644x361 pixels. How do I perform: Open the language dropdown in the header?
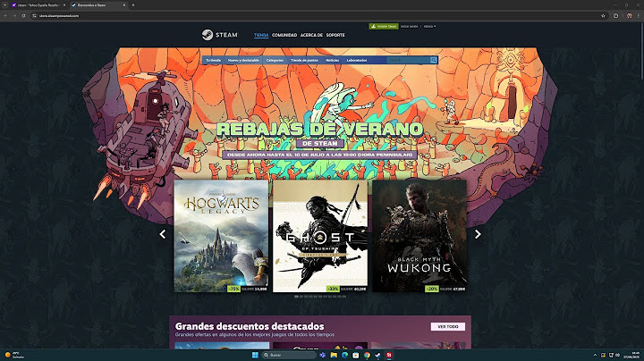click(x=429, y=26)
